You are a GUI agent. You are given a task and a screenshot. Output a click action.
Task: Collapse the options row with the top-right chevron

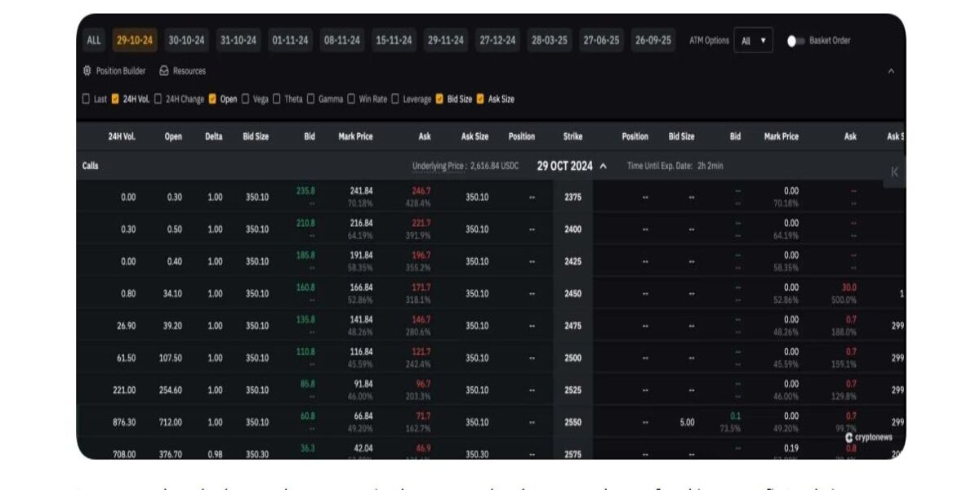891,71
